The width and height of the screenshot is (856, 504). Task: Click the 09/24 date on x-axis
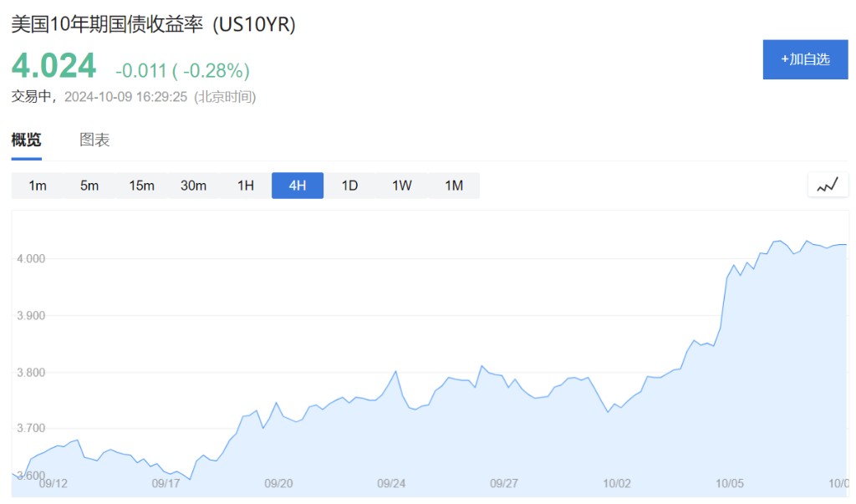[391, 483]
